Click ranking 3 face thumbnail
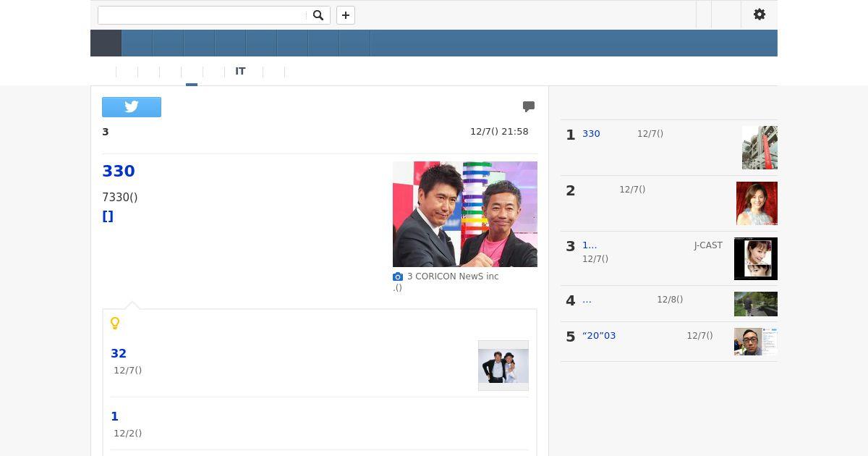 (x=756, y=258)
